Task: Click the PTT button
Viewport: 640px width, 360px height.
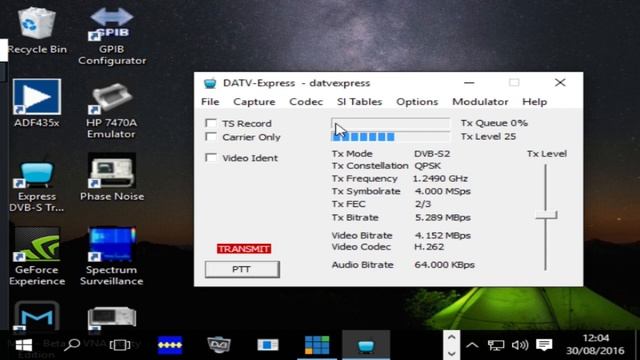Action: coord(242,269)
